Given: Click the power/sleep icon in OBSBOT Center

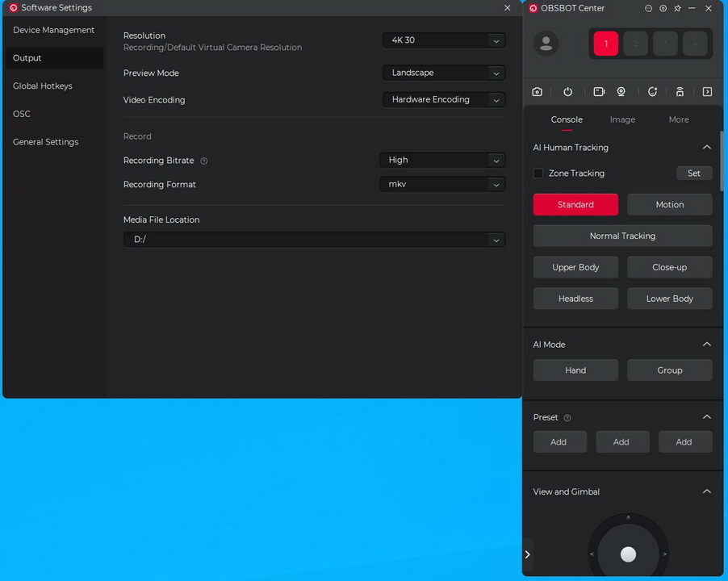Looking at the screenshot, I should (x=568, y=91).
